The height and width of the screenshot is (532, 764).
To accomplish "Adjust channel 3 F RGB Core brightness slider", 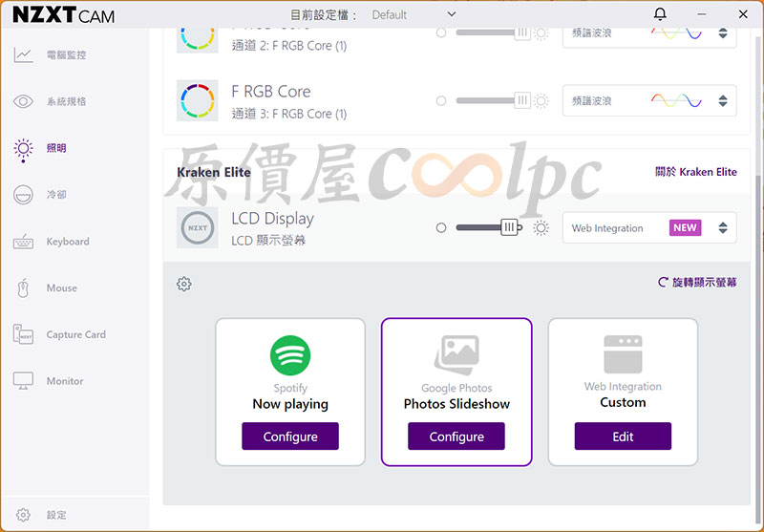I will (x=493, y=101).
